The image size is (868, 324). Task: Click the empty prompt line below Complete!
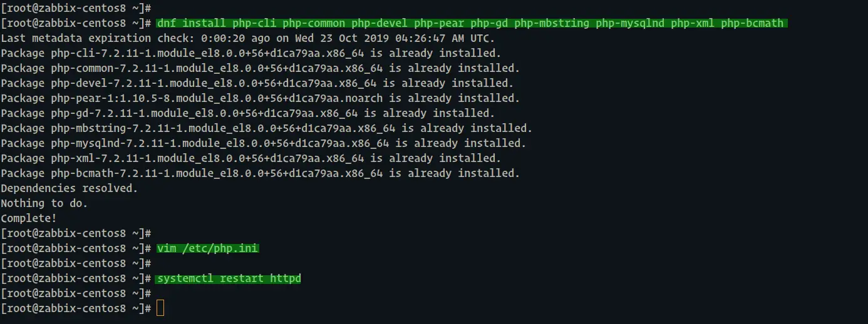pos(76,233)
